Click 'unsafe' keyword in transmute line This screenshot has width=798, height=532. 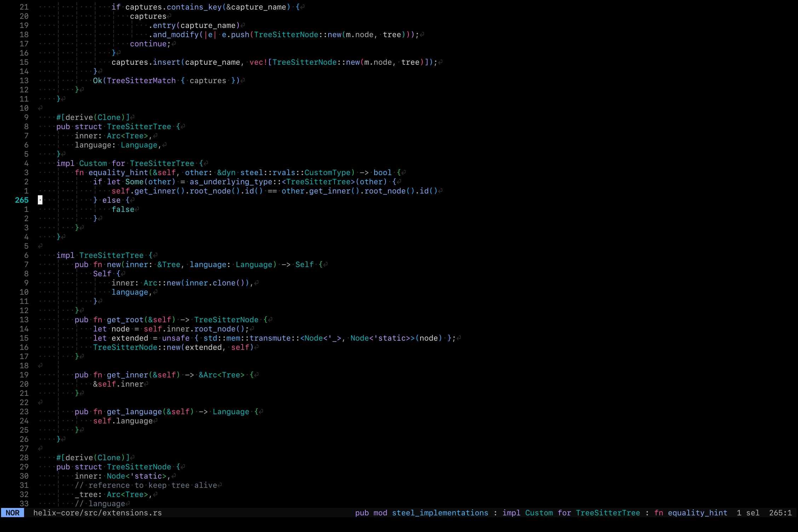176,338
